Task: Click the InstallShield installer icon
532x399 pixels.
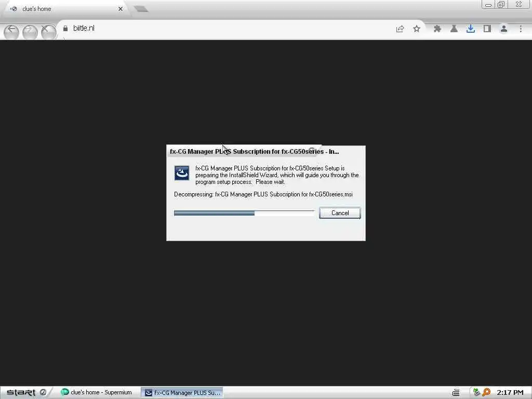Action: (182, 173)
